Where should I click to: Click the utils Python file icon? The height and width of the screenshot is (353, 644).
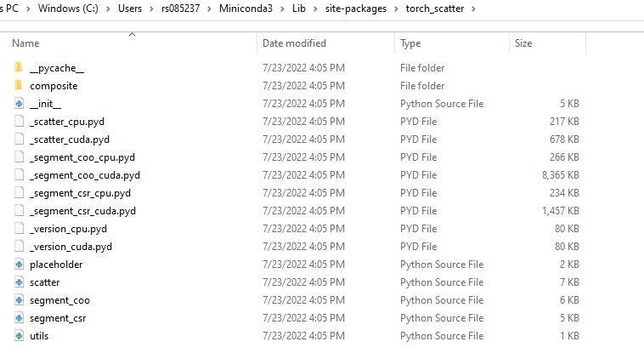(x=20, y=336)
